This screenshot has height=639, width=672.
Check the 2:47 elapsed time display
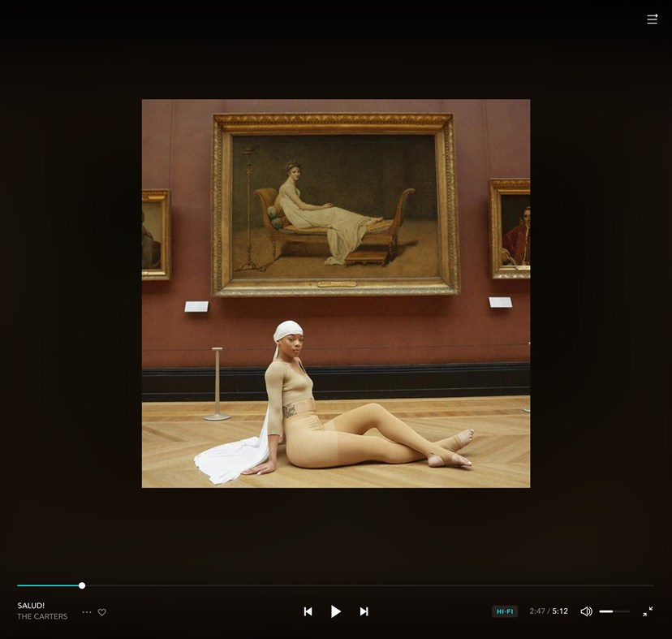pyautogui.click(x=538, y=611)
